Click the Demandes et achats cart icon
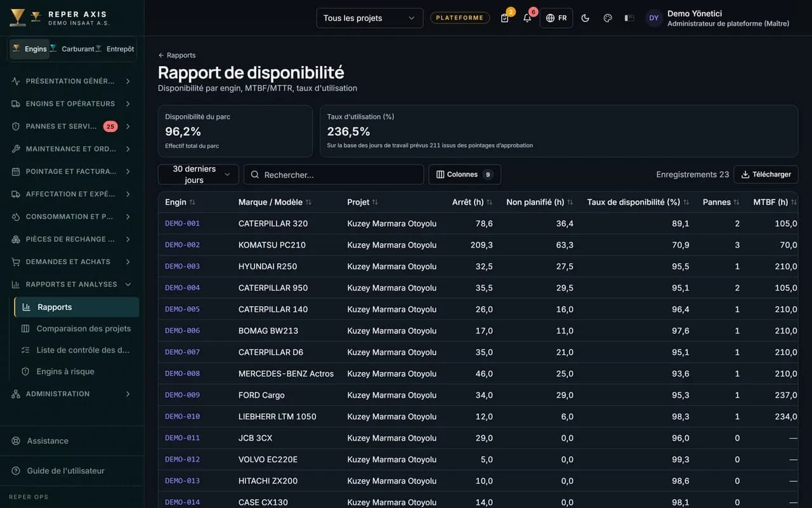Screen dimensions: 812x508 [x=16, y=262]
